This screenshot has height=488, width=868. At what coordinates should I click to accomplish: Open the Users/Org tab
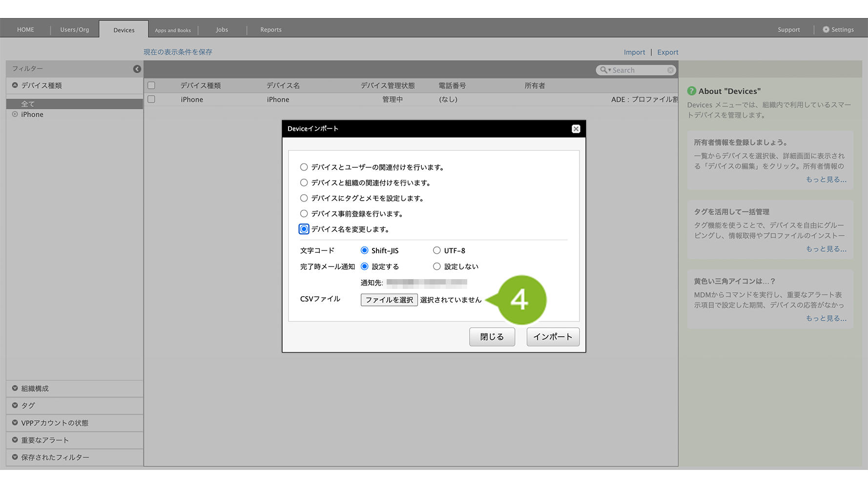coord(75,30)
